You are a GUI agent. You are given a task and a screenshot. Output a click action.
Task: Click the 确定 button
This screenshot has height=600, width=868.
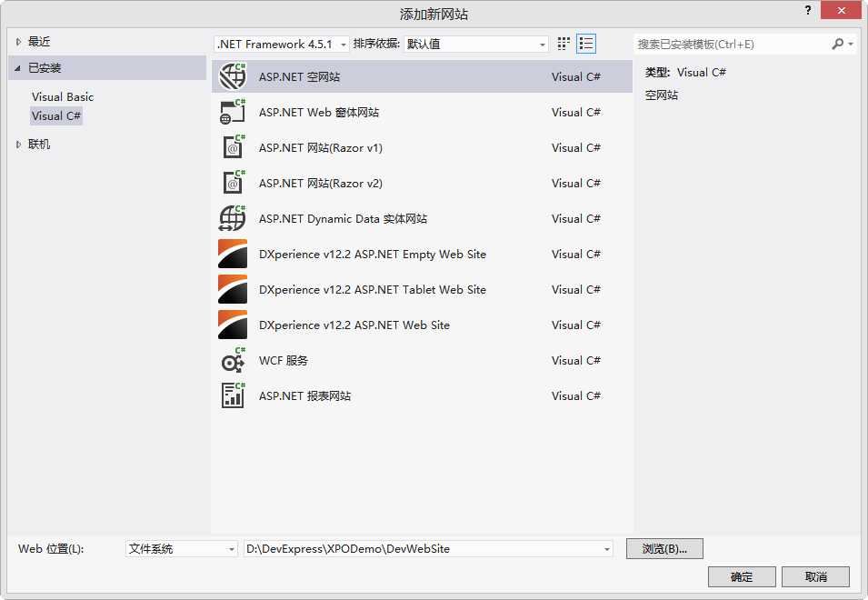click(x=742, y=576)
